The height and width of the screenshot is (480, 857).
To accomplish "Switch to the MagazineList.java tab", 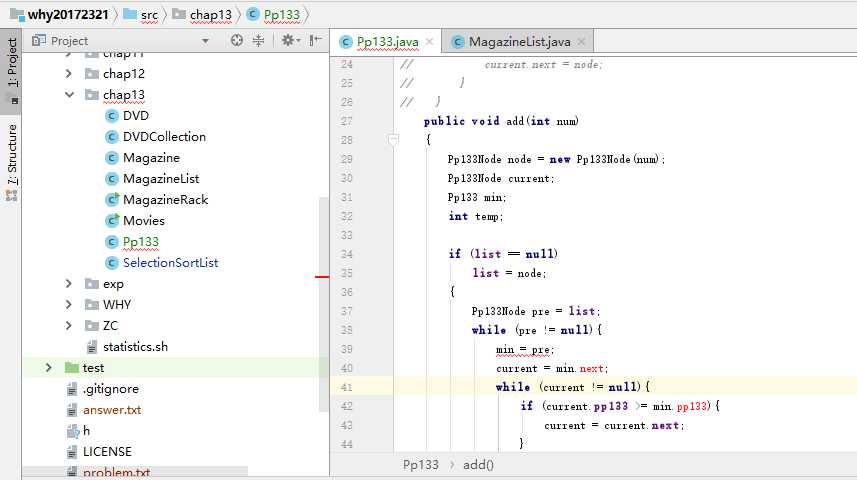I will coord(518,42).
